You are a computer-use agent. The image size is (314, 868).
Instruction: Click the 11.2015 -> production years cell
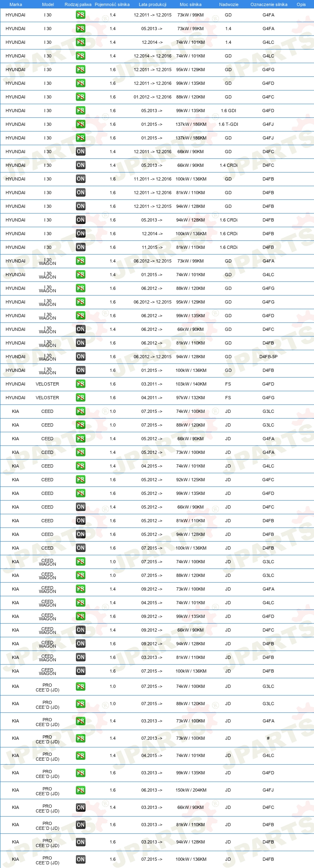[x=152, y=247]
